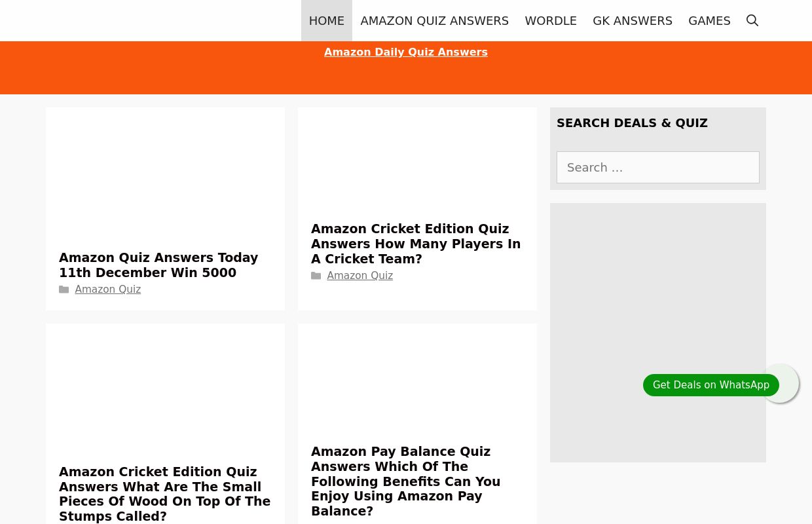Open the WORDLE menu item
Image resolution: width=812 pixels, height=524 pixels.
pyautogui.click(x=551, y=21)
